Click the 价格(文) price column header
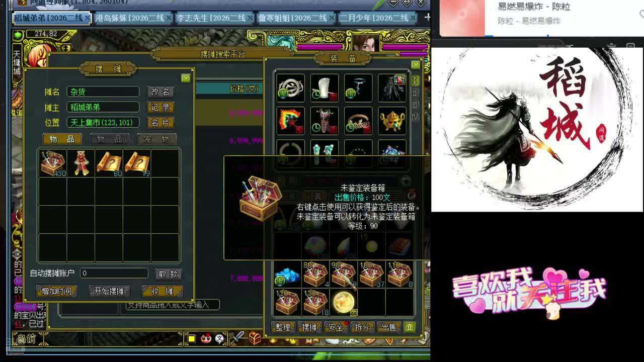 244,89
